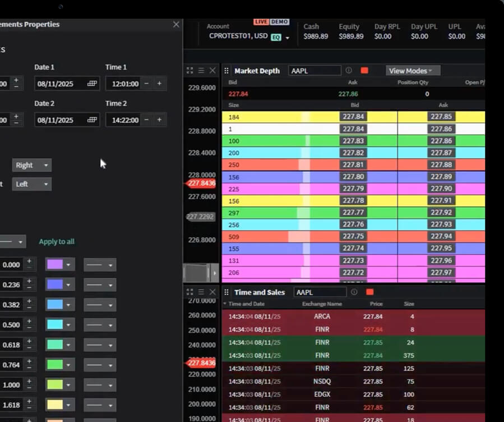
Task: Expand the chart panel beside Time and Sales
Action: pos(190,292)
